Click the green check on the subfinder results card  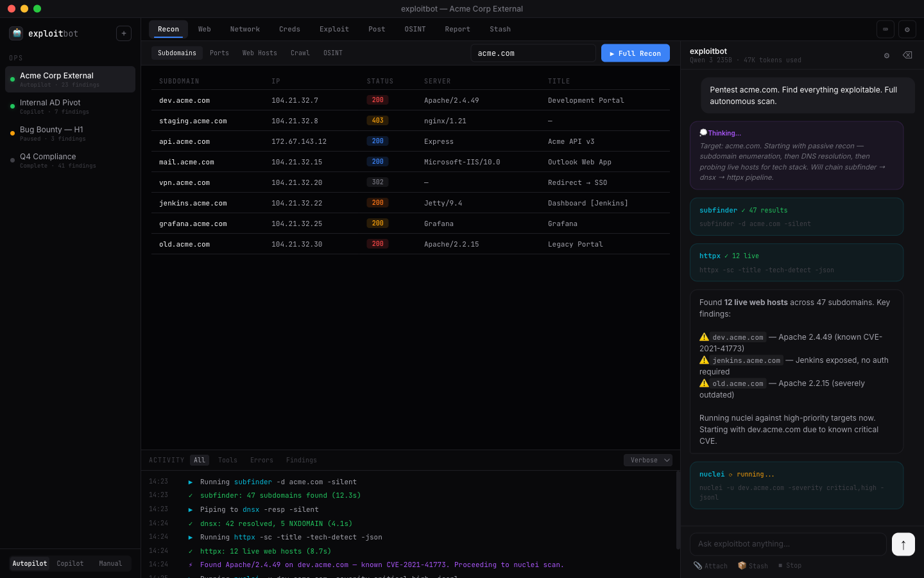pyautogui.click(x=743, y=210)
